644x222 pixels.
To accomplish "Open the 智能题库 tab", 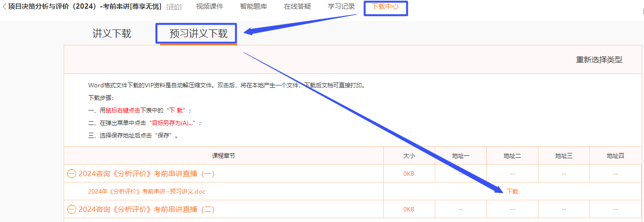I will tap(254, 7).
